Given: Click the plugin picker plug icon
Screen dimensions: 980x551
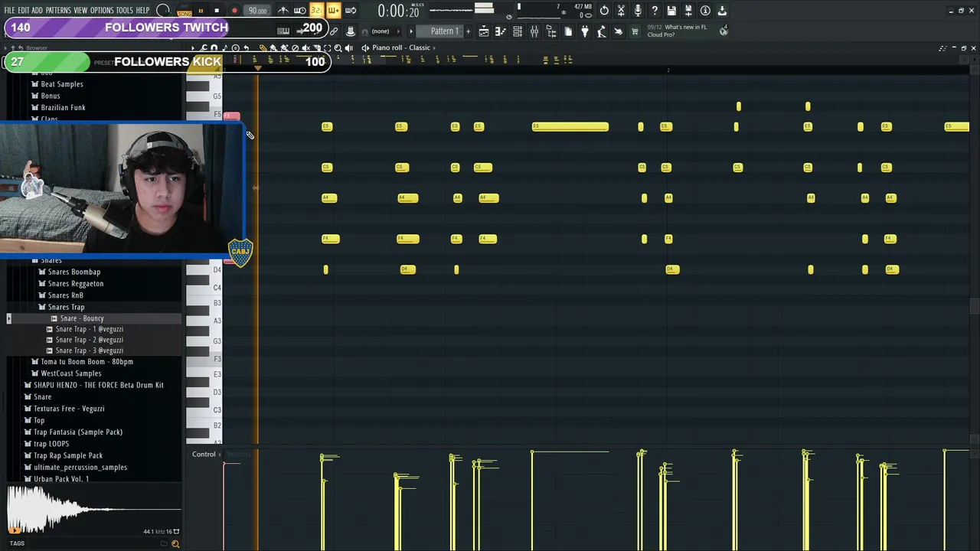Looking at the screenshot, I should pos(584,31).
